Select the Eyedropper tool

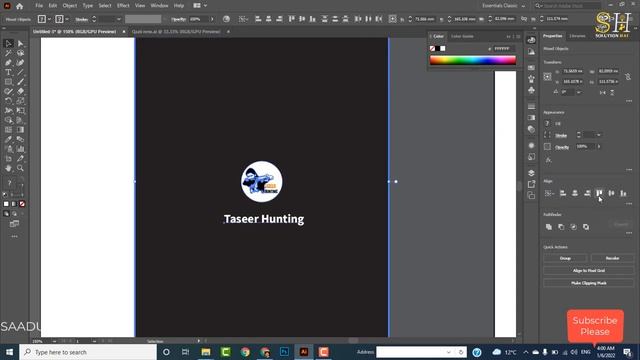pyautogui.click(x=9, y=139)
